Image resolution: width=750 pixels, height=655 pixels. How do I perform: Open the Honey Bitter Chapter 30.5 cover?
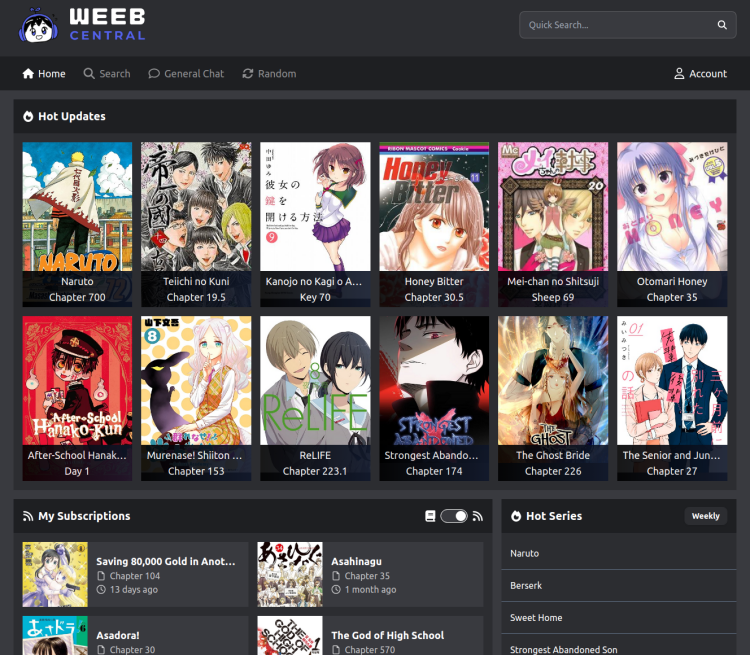point(434,224)
